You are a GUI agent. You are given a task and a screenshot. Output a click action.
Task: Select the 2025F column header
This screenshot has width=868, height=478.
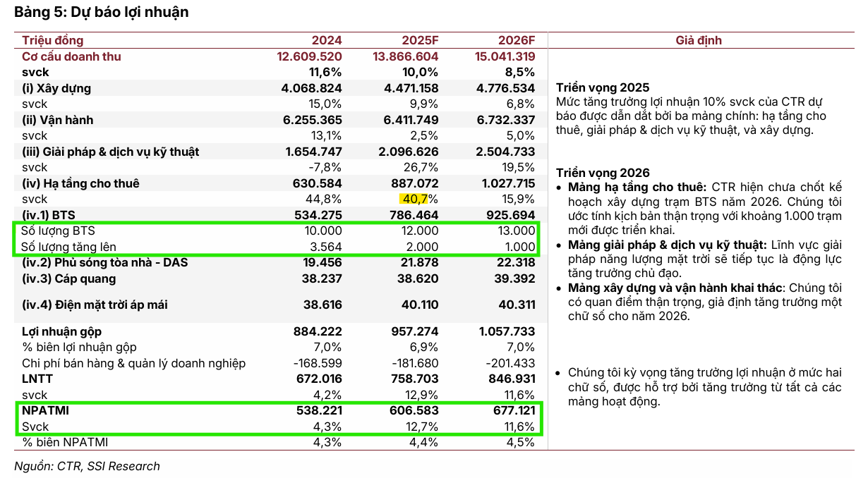[420, 41]
